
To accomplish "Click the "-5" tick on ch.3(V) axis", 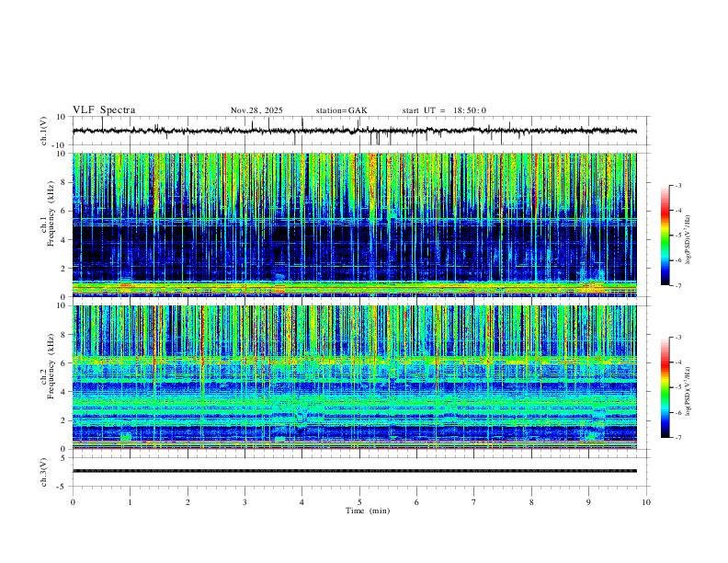I will tap(63, 487).
